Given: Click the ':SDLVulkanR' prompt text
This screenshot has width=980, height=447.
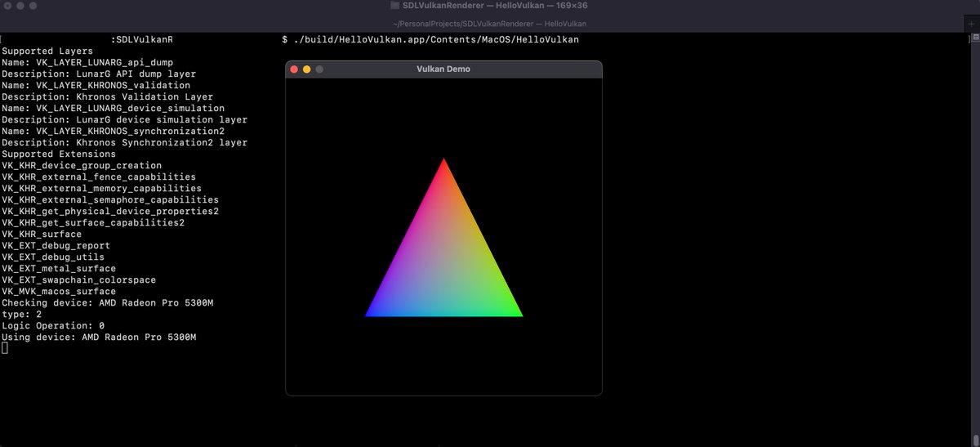Looking at the screenshot, I should click(141, 39).
